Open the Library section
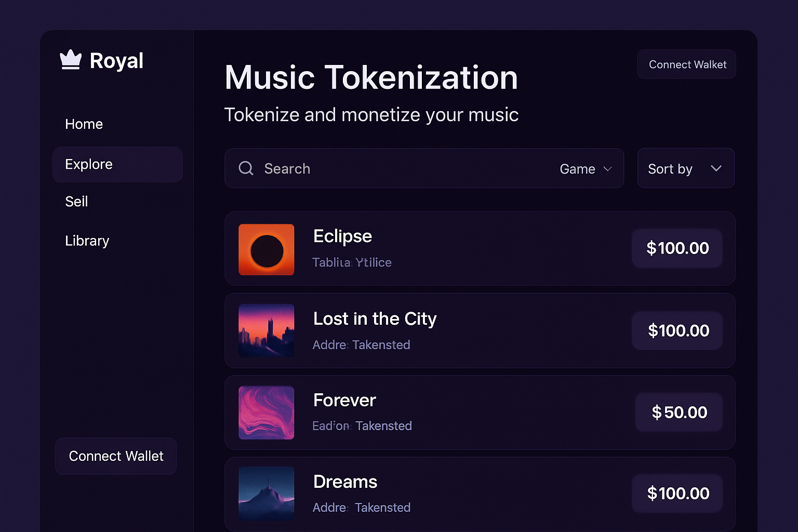This screenshot has height=532, width=798. point(87,241)
